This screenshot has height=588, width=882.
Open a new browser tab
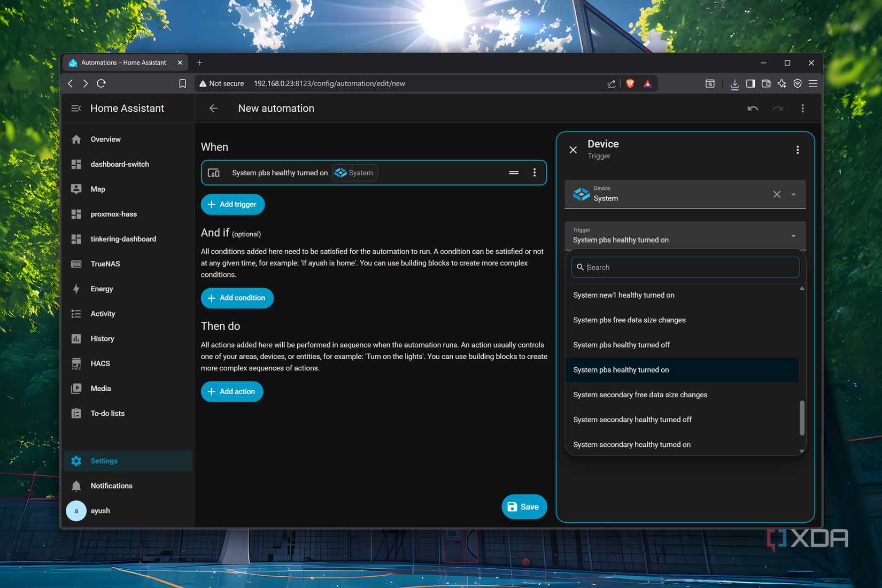coord(199,63)
